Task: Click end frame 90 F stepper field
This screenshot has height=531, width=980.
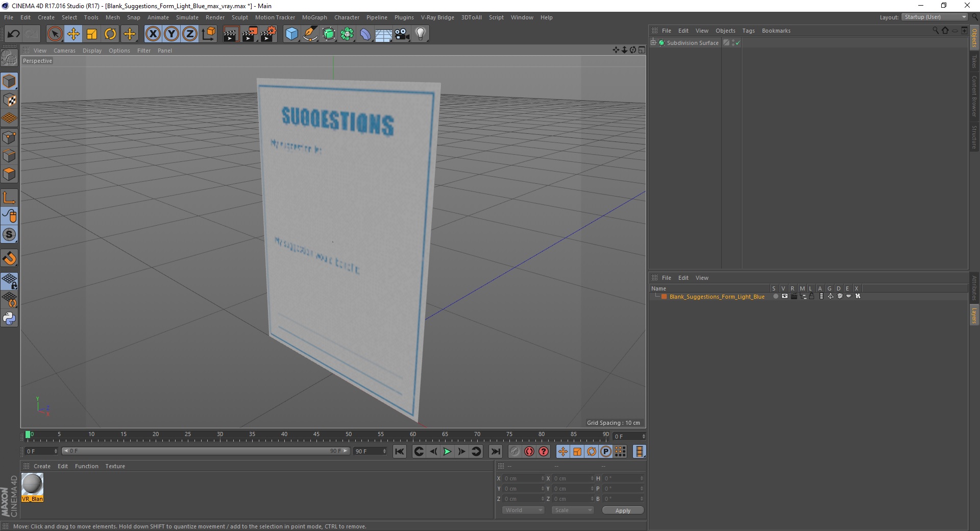Action: pyautogui.click(x=371, y=451)
